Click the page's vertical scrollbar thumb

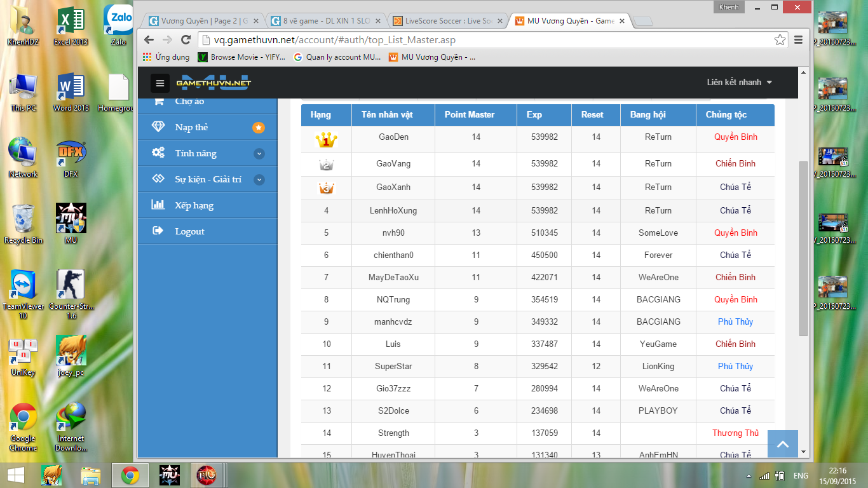pos(803,248)
